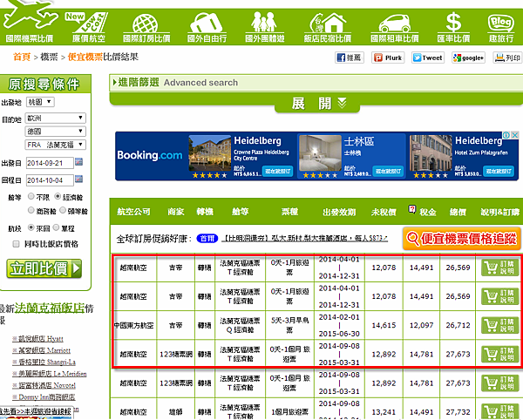
Task: Click the Booking.com logo in the ad
Action: tap(150, 155)
